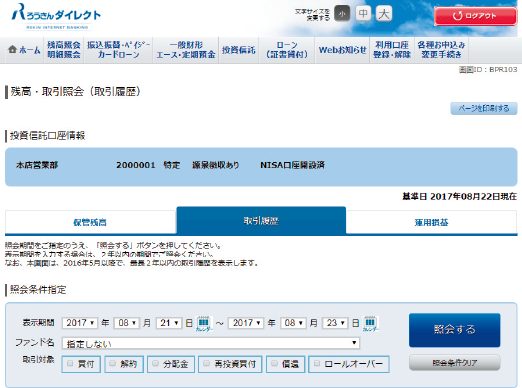This screenshot has height=388, width=522.
Task: Open 一般財形 エース・定期預金 menu
Action: (x=186, y=50)
